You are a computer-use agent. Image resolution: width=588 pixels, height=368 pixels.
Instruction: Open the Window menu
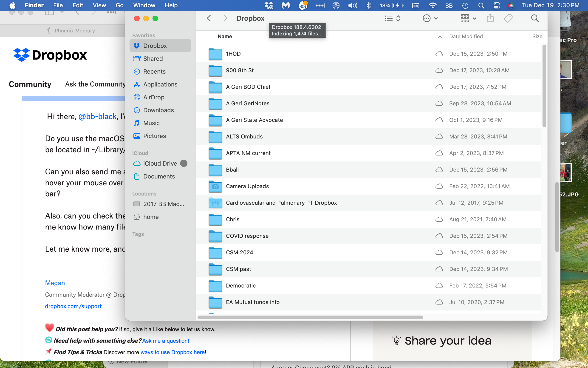click(144, 5)
